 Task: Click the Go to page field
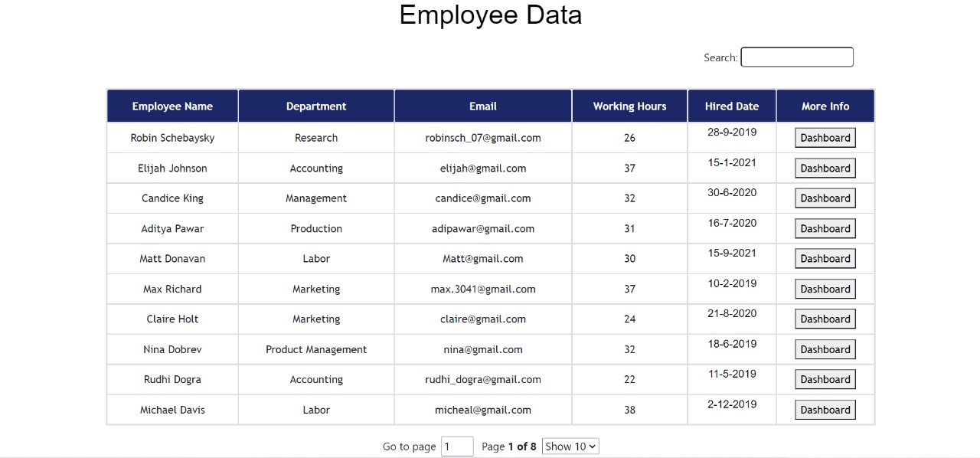[457, 446]
